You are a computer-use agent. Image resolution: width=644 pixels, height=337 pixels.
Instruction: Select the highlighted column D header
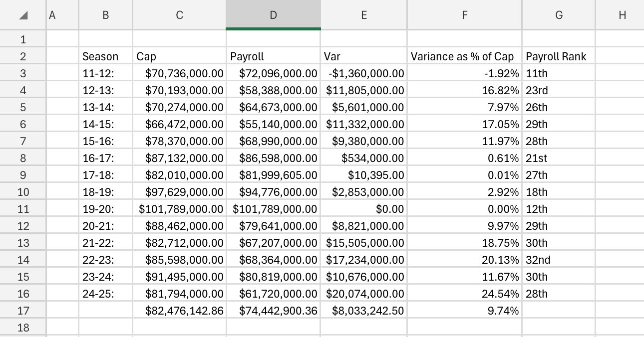273,15
